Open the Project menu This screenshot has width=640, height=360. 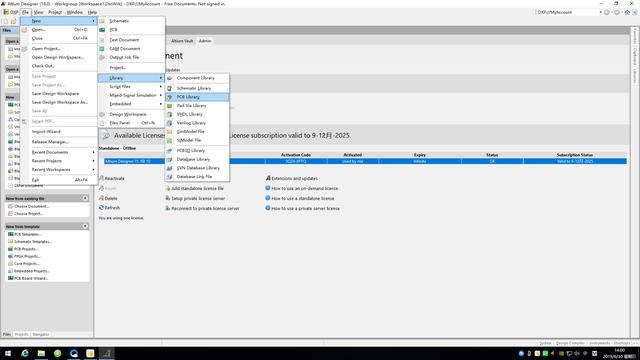coord(55,12)
